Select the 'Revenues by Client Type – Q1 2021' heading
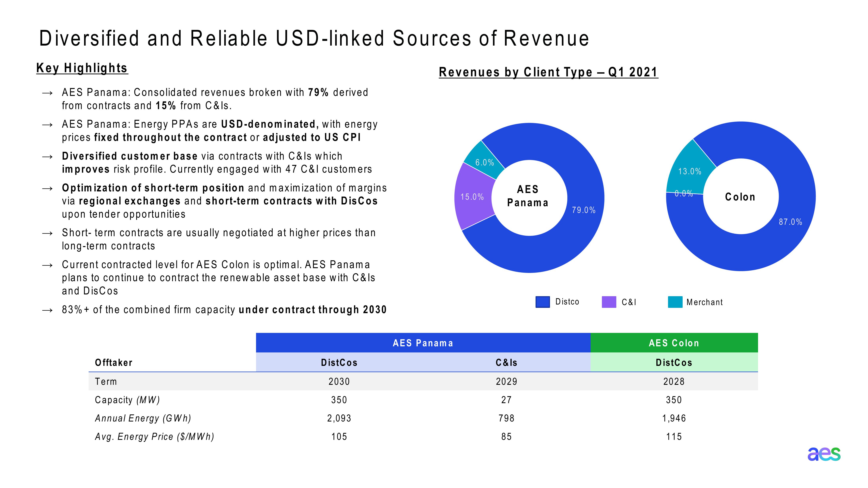This screenshot has height=488, width=868. coord(548,72)
